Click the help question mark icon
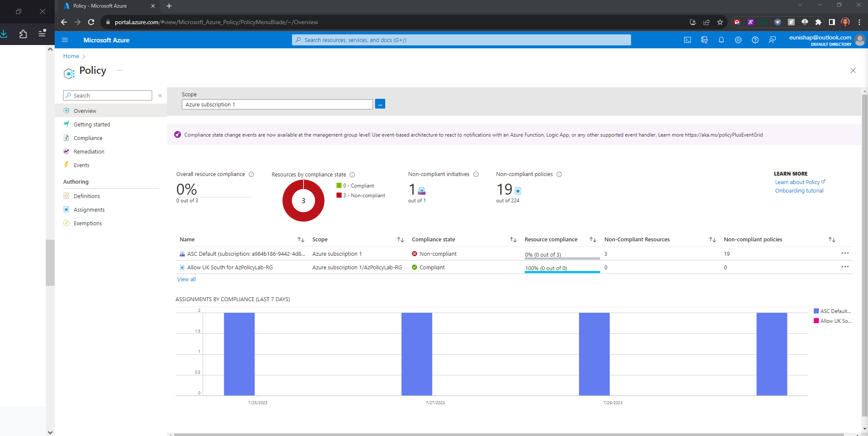This screenshot has width=868, height=436. coord(755,40)
